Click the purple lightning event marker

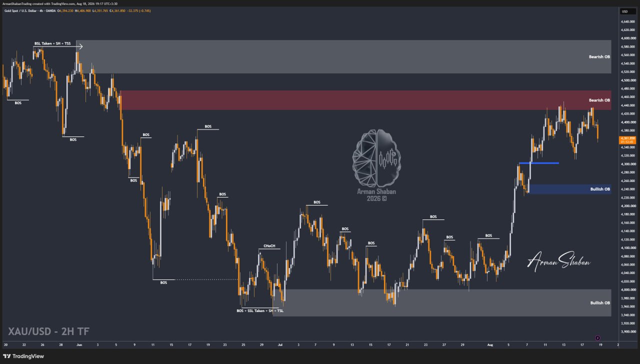point(597,338)
